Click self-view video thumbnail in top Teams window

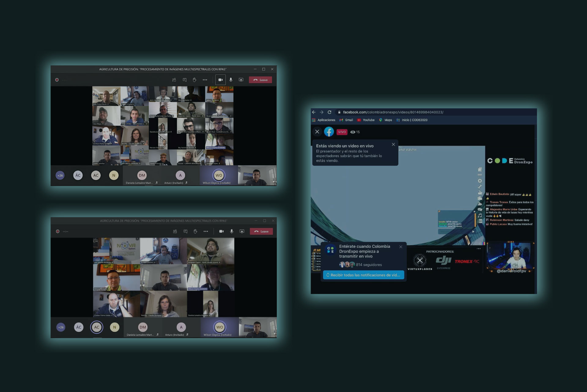(257, 175)
